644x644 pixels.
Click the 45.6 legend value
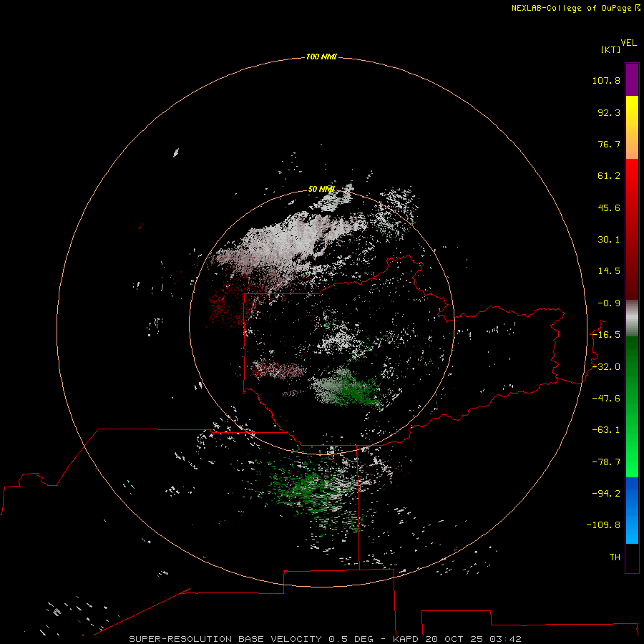pos(609,208)
